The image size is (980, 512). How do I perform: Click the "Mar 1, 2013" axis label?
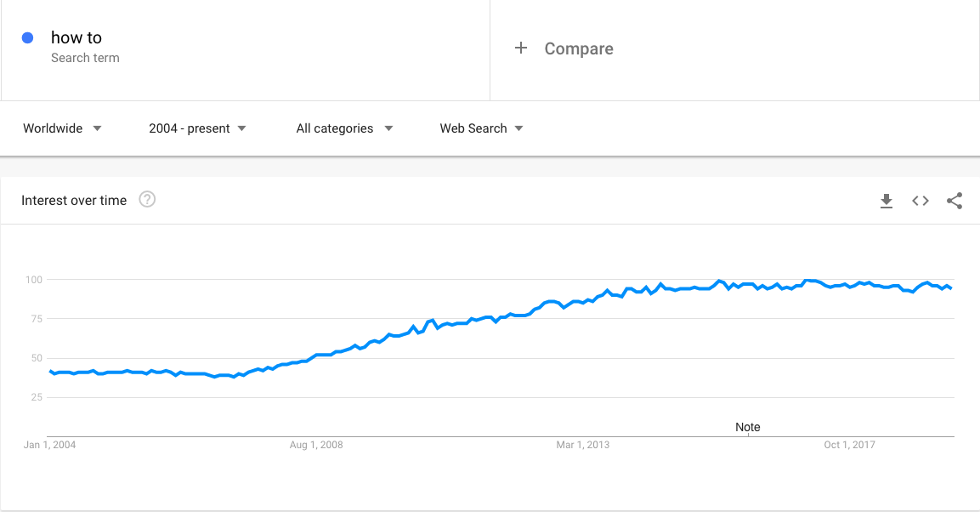pyautogui.click(x=582, y=445)
